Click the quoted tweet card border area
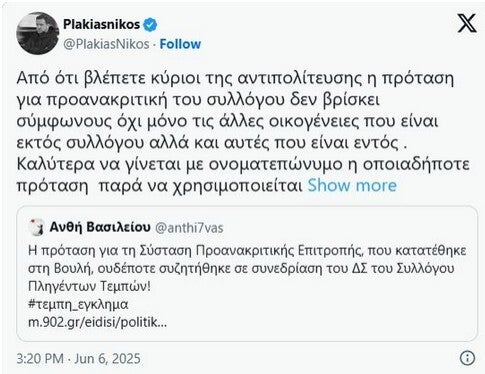Viewport: 485px width, 374px height. pyautogui.click(x=247, y=274)
